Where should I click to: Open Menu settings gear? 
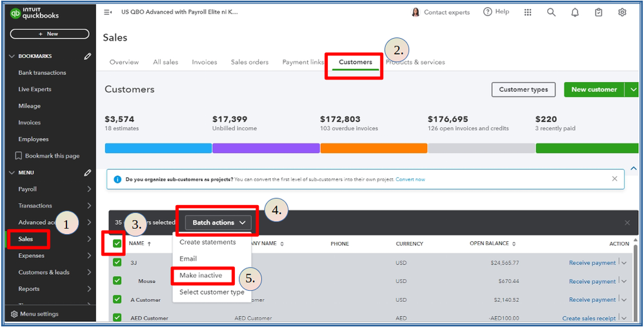14,314
